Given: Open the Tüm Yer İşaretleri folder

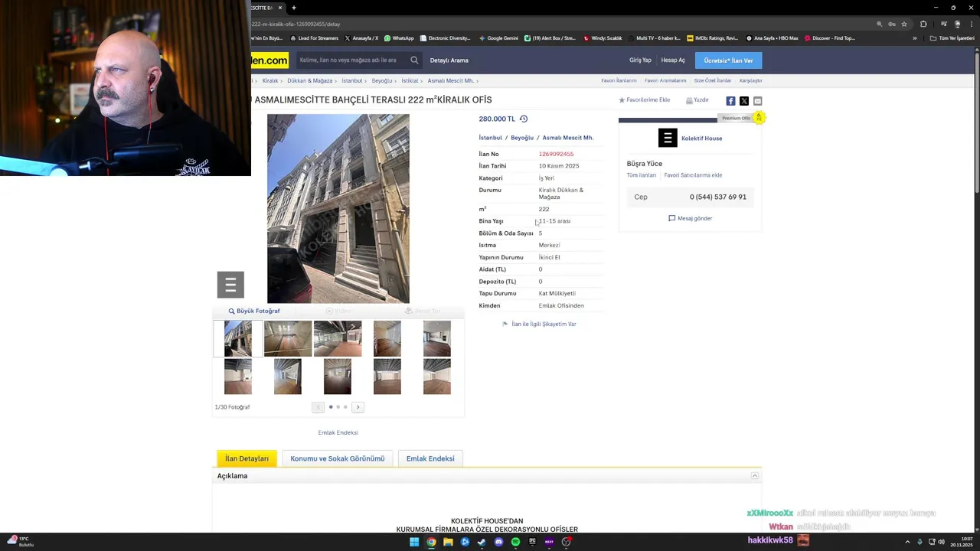Looking at the screenshot, I should coord(952,38).
